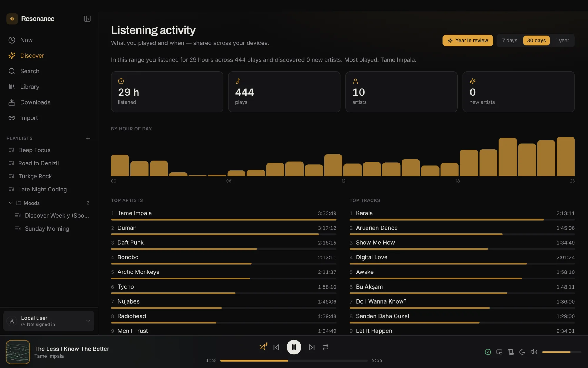Seek within the track progress bar
This screenshot has height=368, width=588.
tap(294, 360)
